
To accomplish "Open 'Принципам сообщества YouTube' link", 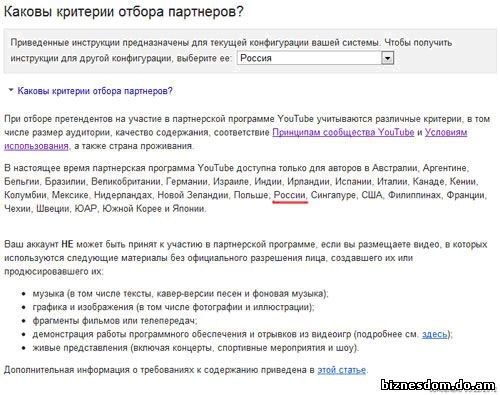I will (343, 132).
